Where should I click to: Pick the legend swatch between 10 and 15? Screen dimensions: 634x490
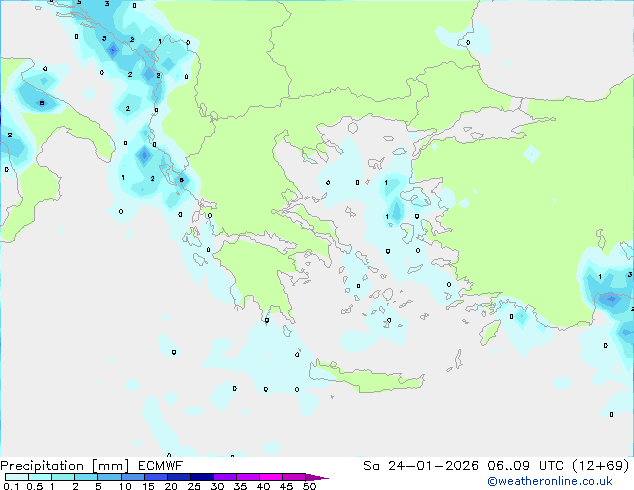click(x=132, y=477)
